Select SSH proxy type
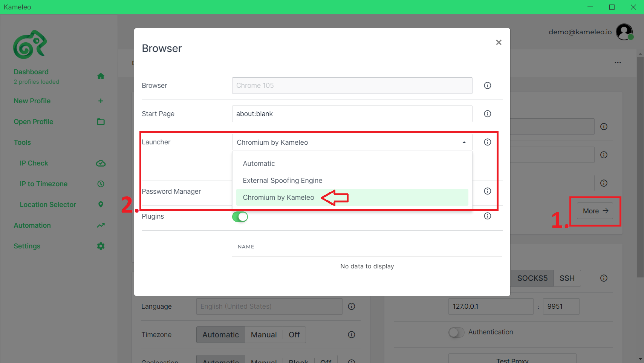Viewport: 644px width, 363px height. point(567,278)
